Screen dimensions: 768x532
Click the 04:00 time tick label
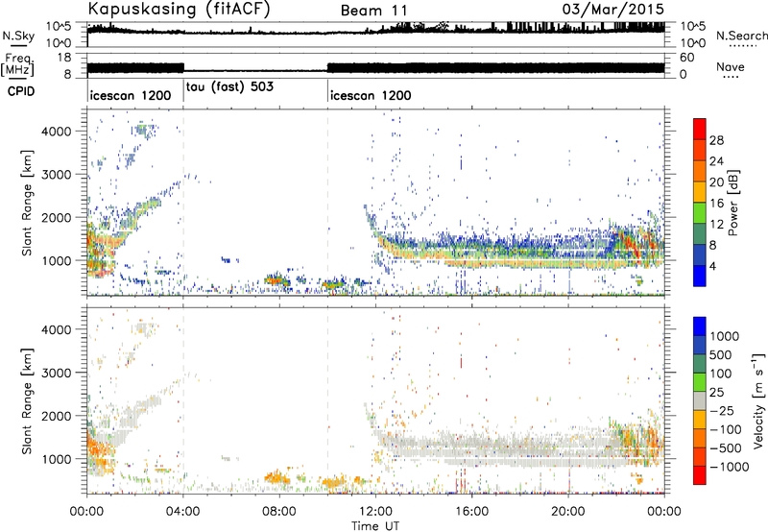coord(183,512)
